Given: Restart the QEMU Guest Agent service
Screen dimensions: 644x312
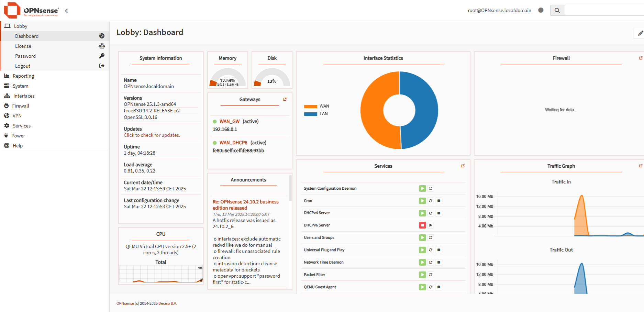Looking at the screenshot, I should (431, 287).
